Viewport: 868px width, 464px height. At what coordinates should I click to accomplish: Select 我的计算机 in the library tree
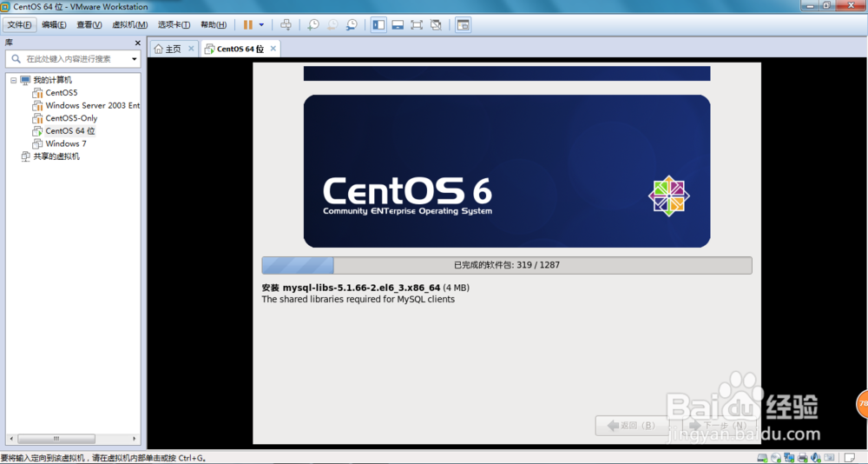(x=53, y=80)
